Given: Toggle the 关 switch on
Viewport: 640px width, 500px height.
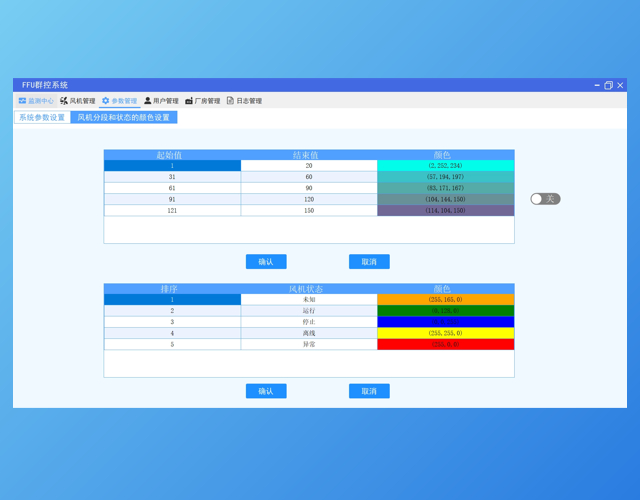Looking at the screenshot, I should pos(545,199).
